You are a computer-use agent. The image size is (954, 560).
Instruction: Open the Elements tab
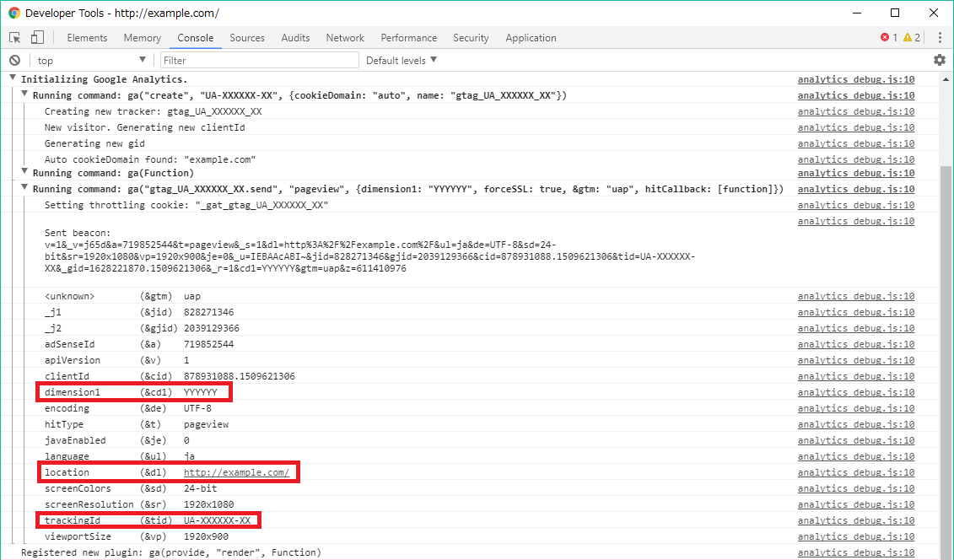click(87, 38)
